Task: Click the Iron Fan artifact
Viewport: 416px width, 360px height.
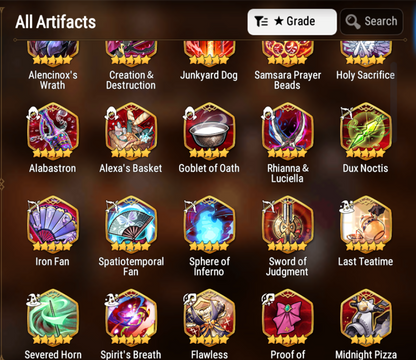Action: (53, 225)
